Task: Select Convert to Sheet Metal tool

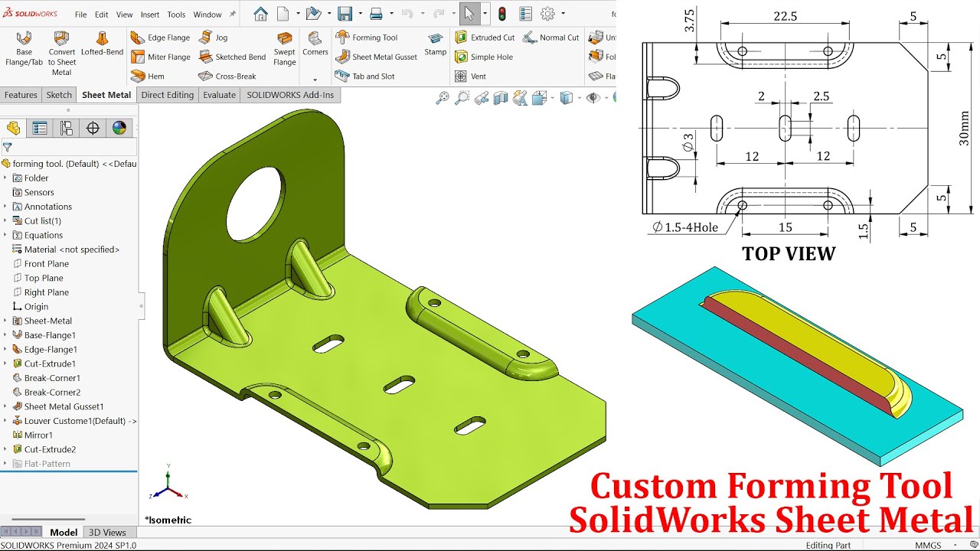Action: click(61, 53)
